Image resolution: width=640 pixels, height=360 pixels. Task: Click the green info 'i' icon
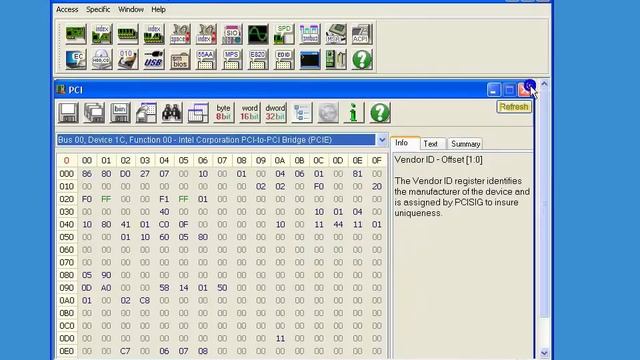pos(354,113)
